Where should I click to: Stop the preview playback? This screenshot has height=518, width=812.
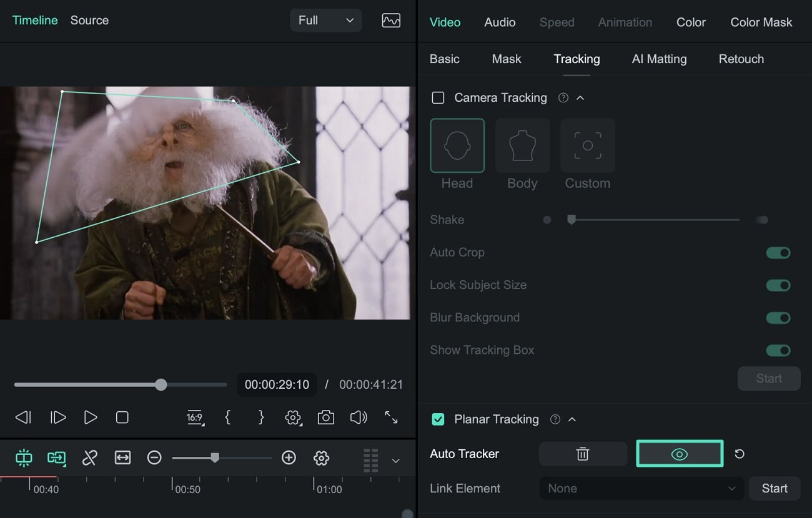[x=122, y=418]
